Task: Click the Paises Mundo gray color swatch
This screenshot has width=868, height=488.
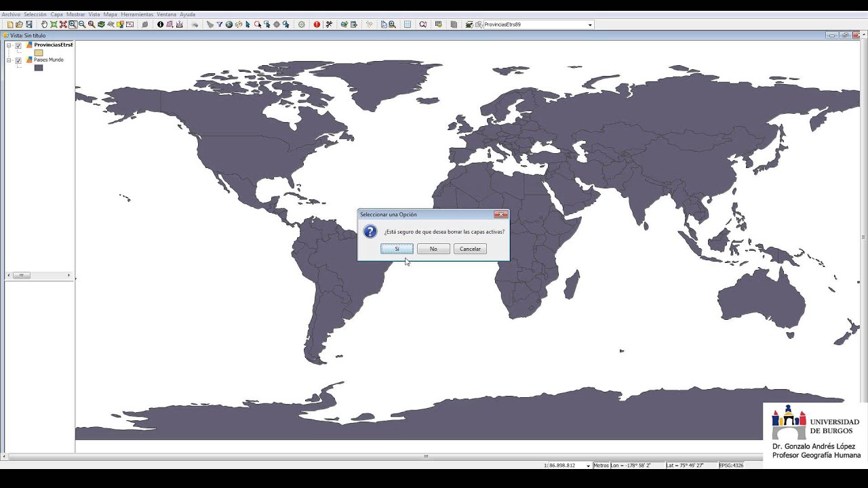Action: [39, 68]
